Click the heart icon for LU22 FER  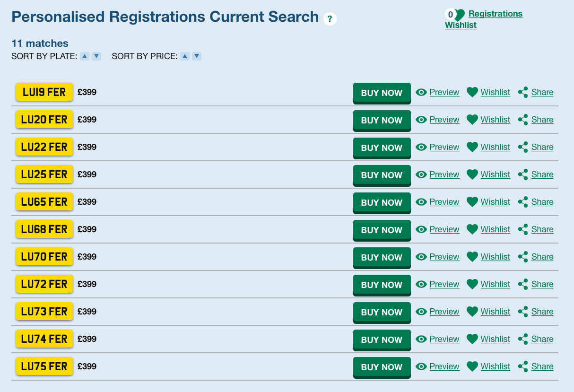[472, 147]
